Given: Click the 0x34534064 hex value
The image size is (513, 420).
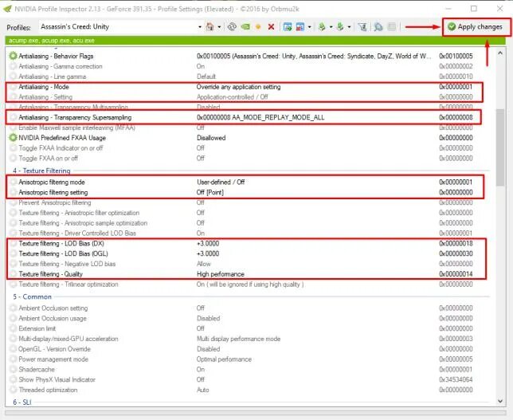Looking at the screenshot, I should (456, 379).
